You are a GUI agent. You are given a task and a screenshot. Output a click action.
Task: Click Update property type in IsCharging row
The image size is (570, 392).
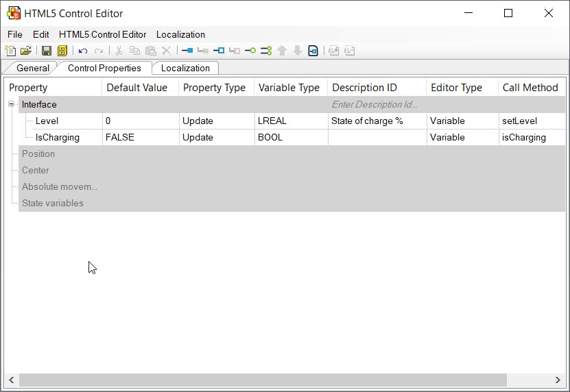(216, 137)
